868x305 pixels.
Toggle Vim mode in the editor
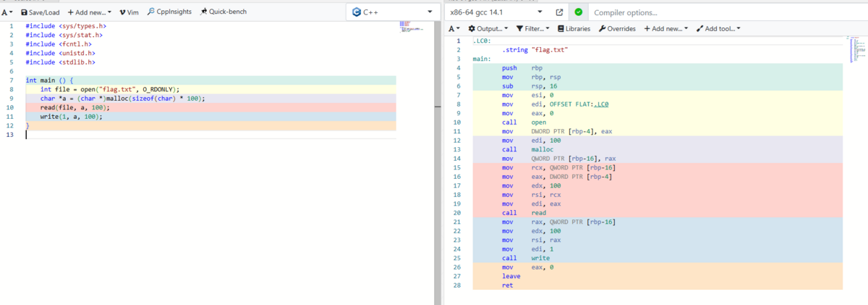[x=129, y=12]
